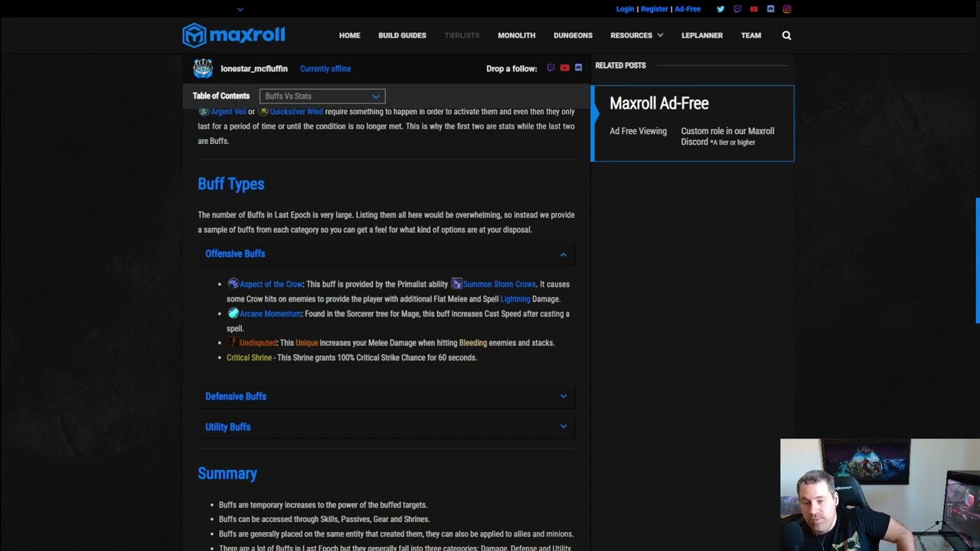Open the Quicksilver Wind link
Screen dimensions: 980x551
point(296,112)
